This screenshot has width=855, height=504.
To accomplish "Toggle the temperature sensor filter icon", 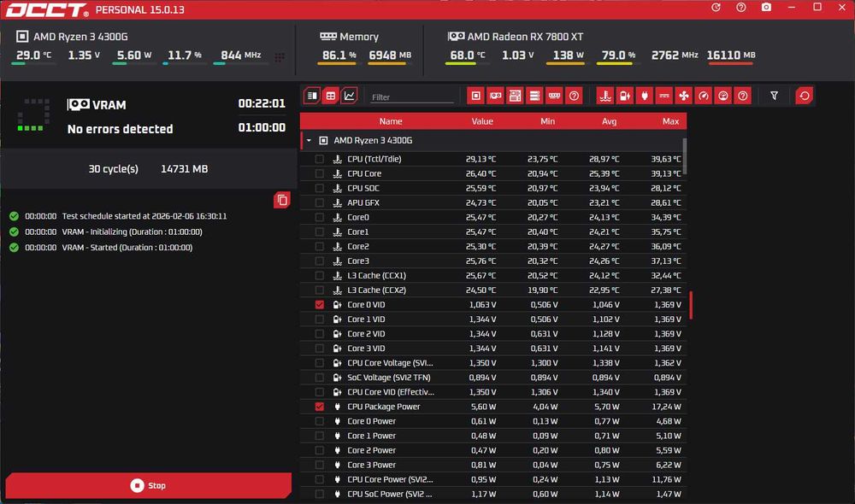I will pyautogui.click(x=605, y=96).
